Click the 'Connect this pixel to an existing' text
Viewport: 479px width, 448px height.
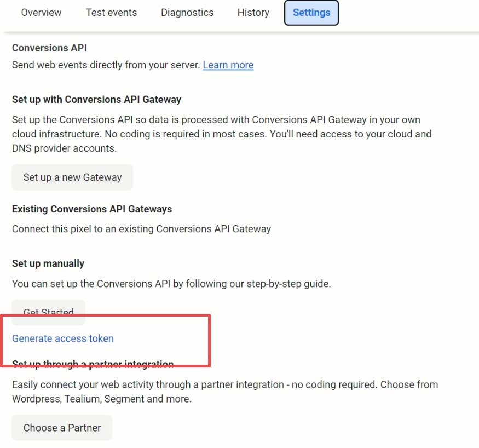click(x=141, y=229)
